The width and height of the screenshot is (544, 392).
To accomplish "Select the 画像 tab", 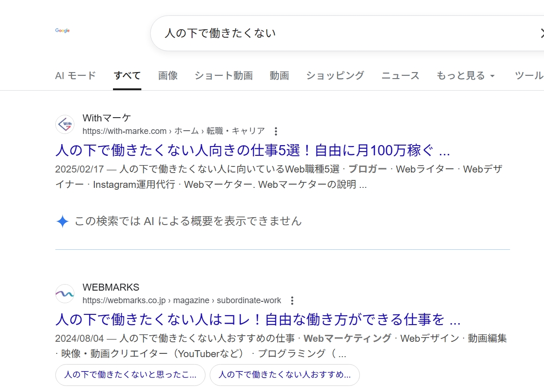I will click(168, 75).
